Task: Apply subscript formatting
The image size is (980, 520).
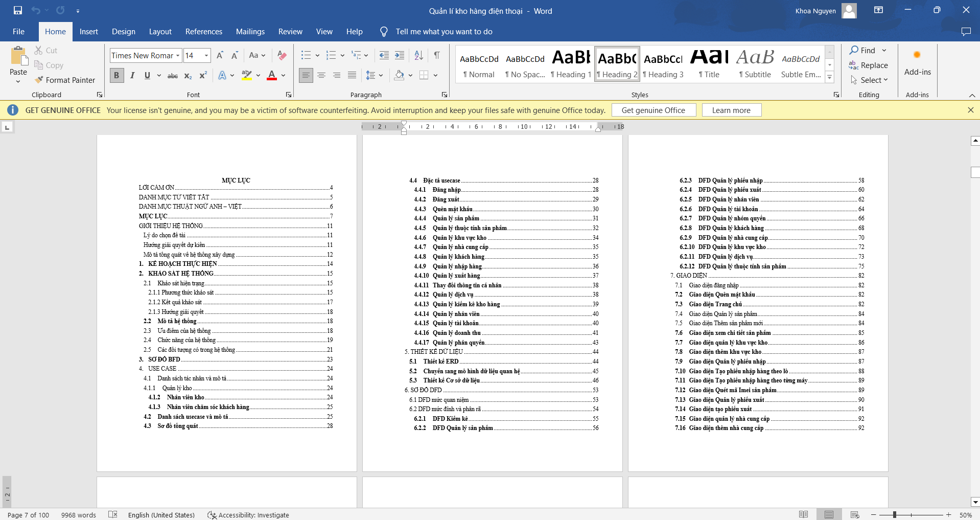Action: tap(188, 76)
